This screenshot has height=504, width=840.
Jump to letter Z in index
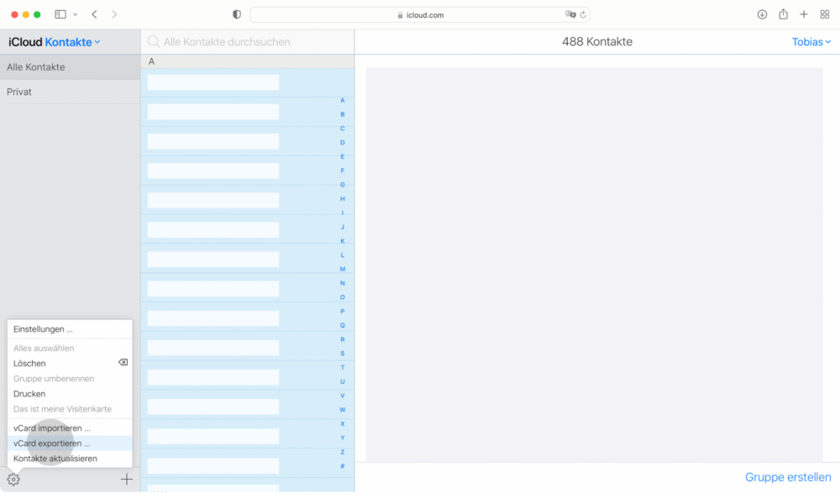pyautogui.click(x=343, y=452)
